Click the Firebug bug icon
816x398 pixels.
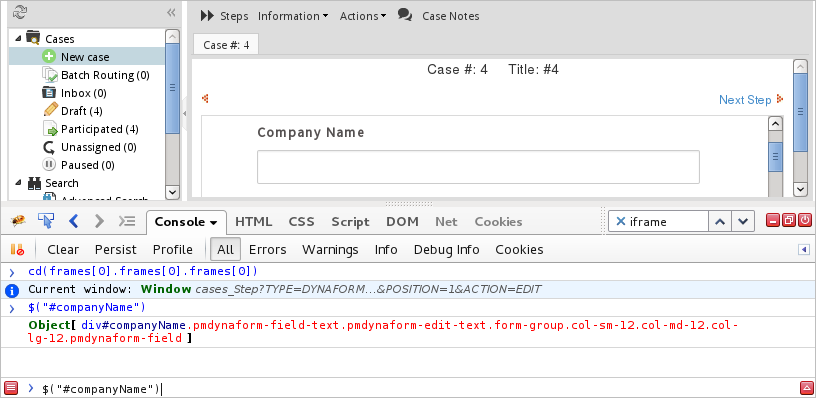[18, 222]
